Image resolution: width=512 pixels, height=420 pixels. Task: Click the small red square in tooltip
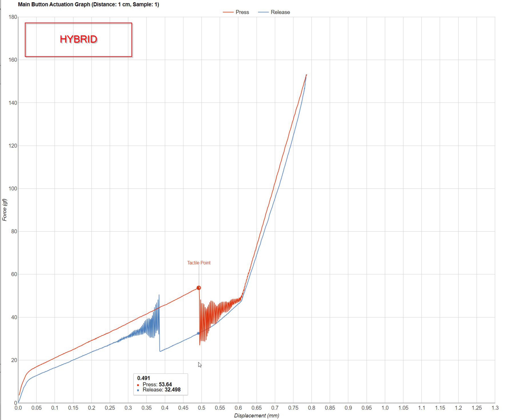click(x=138, y=385)
